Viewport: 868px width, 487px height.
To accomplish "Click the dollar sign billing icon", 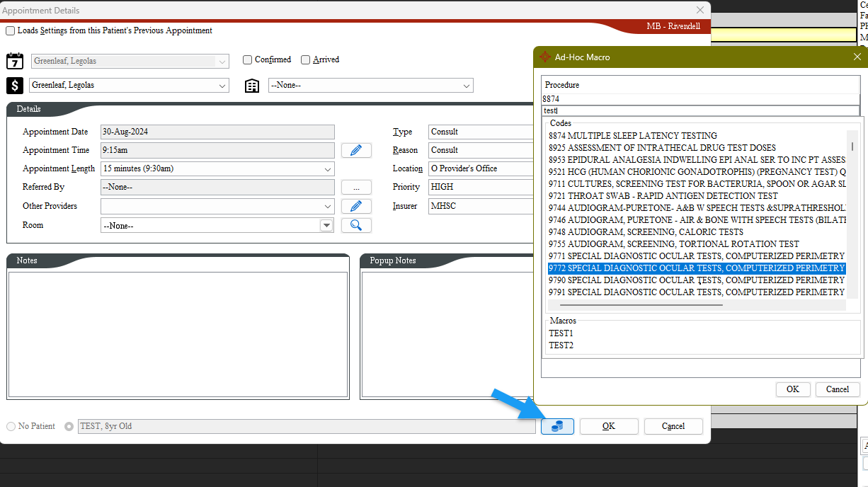I will 15,86.
